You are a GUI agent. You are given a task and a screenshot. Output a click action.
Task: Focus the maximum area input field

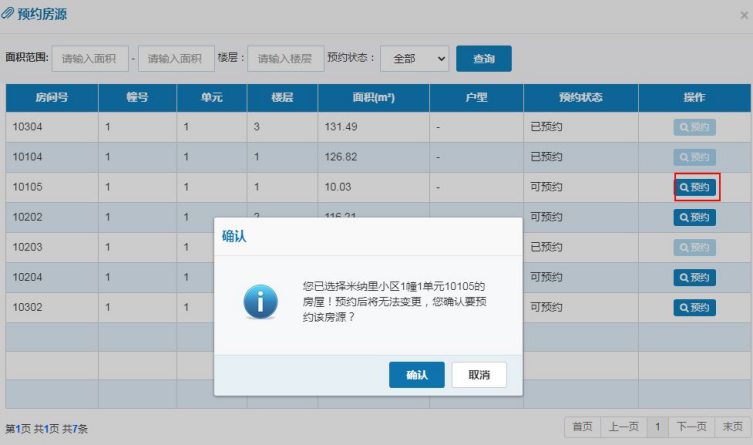coord(175,59)
